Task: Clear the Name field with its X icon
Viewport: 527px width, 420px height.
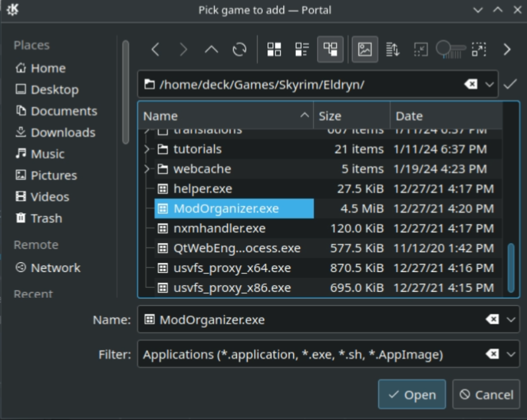Action: click(x=492, y=320)
